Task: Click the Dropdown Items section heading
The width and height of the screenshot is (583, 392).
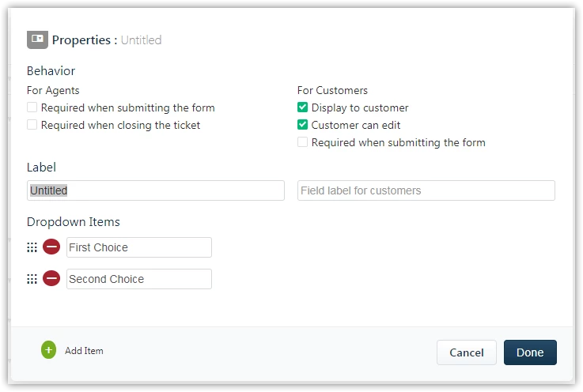Action: (x=74, y=222)
